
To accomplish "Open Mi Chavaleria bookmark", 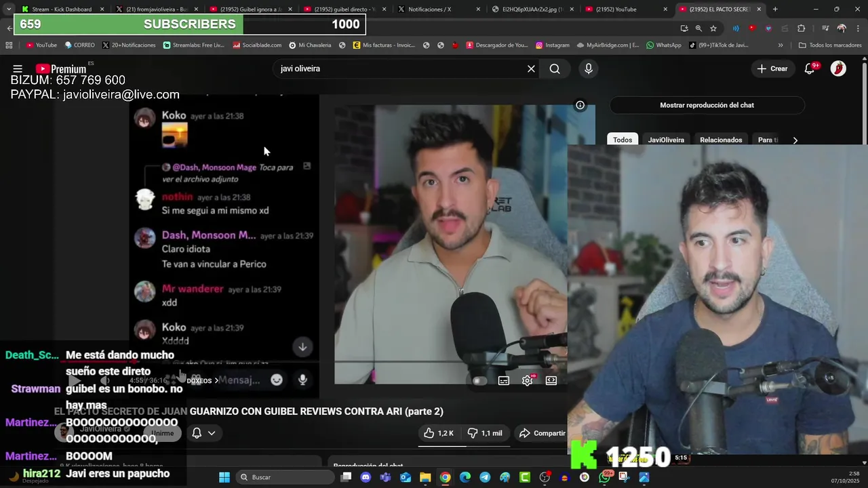I will click(310, 45).
